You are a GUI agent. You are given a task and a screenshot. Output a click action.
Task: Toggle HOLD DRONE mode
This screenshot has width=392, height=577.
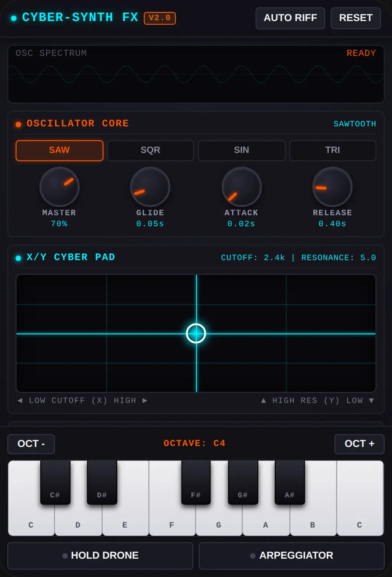(100, 556)
